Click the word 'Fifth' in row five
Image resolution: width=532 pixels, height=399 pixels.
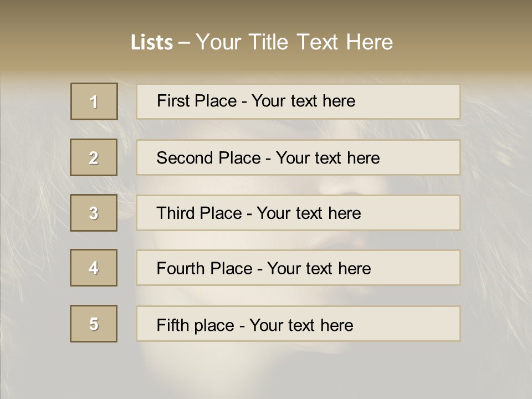(x=172, y=325)
